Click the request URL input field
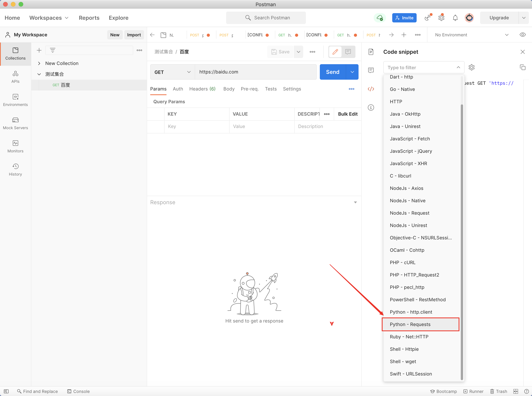Viewport: 532px width, 396px height. [256, 72]
